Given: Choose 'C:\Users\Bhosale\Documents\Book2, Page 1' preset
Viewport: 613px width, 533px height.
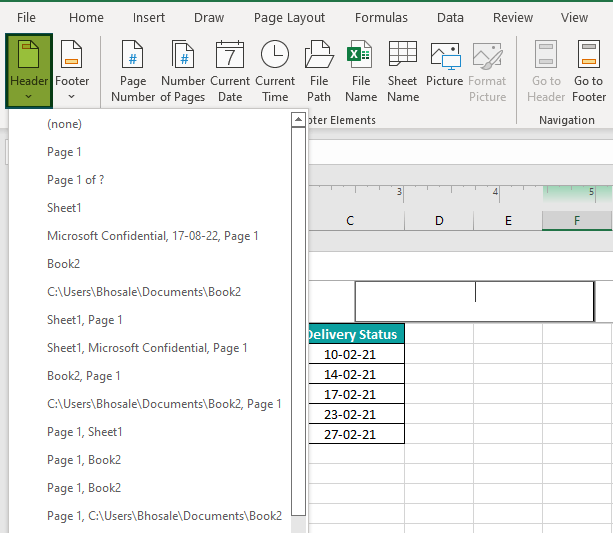Looking at the screenshot, I should (150, 404).
